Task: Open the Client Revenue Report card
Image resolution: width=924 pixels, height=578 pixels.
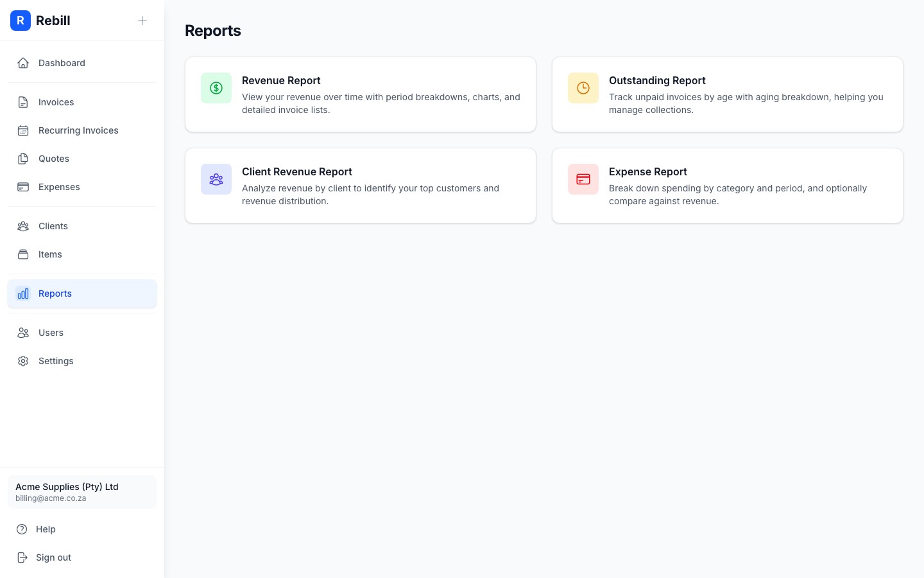Action: 361,186
